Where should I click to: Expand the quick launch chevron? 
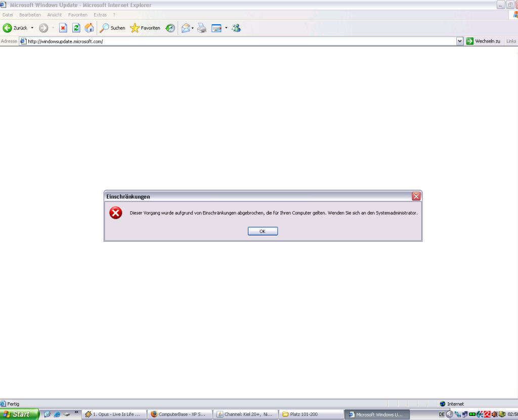(76, 412)
